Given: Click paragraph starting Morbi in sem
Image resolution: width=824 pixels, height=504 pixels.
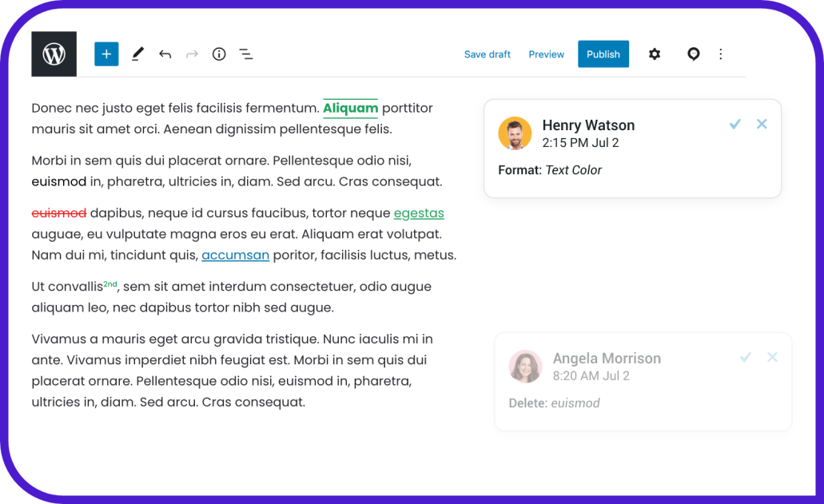Looking at the screenshot, I should point(237,171).
